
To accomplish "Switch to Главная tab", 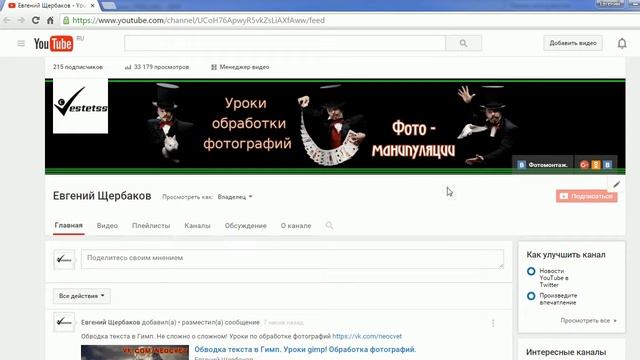I will (x=69, y=225).
